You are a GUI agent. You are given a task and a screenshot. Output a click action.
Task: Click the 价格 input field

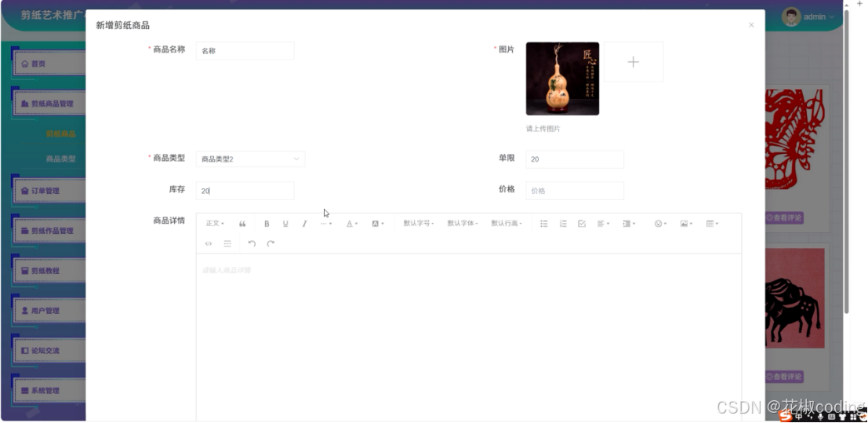(575, 191)
